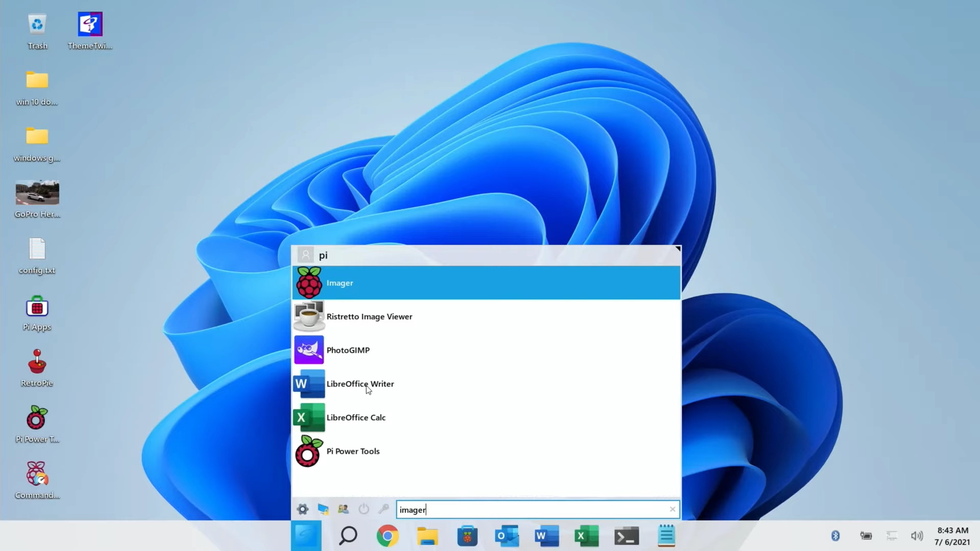Open Ristretto Image Viewer result

(x=369, y=316)
